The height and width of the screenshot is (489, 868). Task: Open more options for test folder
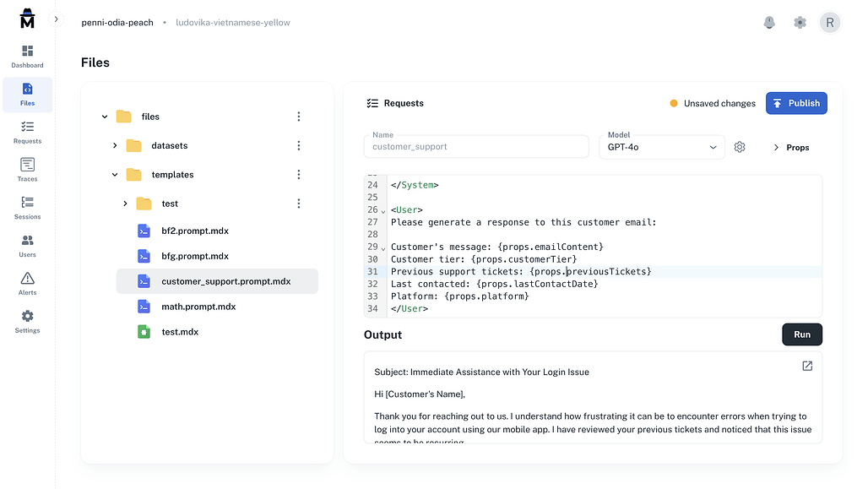(x=299, y=204)
